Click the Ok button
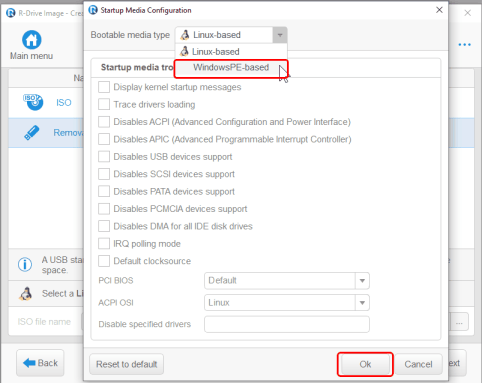This screenshot has width=482, height=383. tap(365, 364)
